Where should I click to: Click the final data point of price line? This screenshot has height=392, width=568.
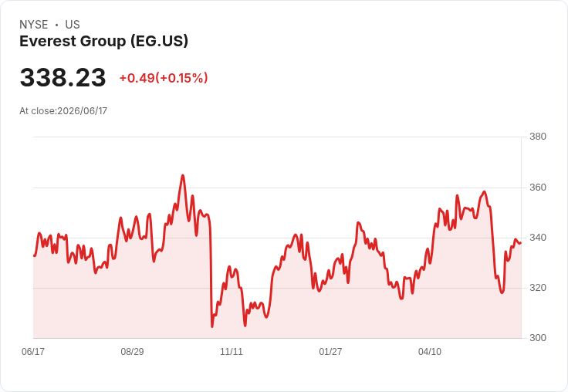[x=521, y=243]
